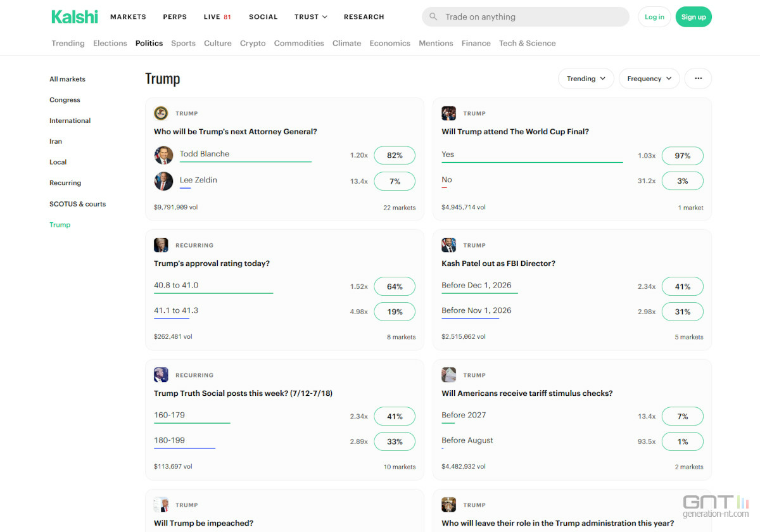
Task: Click the 7% button for Lee Zeldin
Action: (395, 181)
